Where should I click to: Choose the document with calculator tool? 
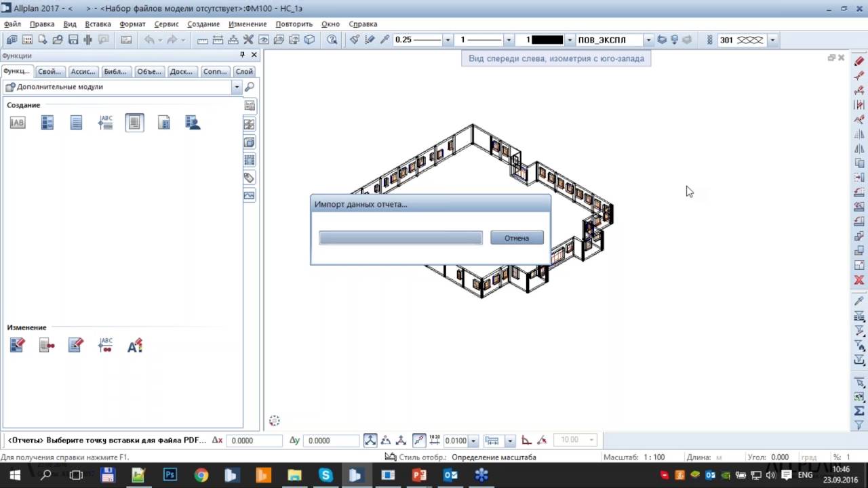pyautogui.click(x=164, y=123)
